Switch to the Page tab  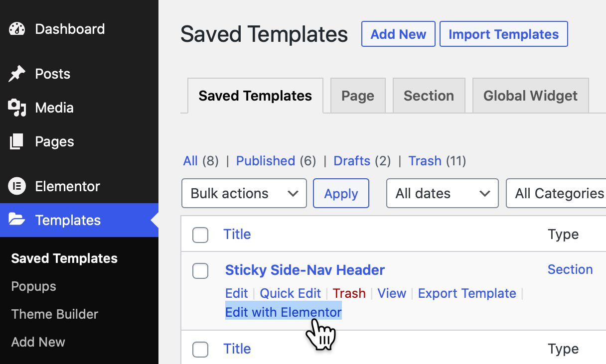pyautogui.click(x=357, y=96)
